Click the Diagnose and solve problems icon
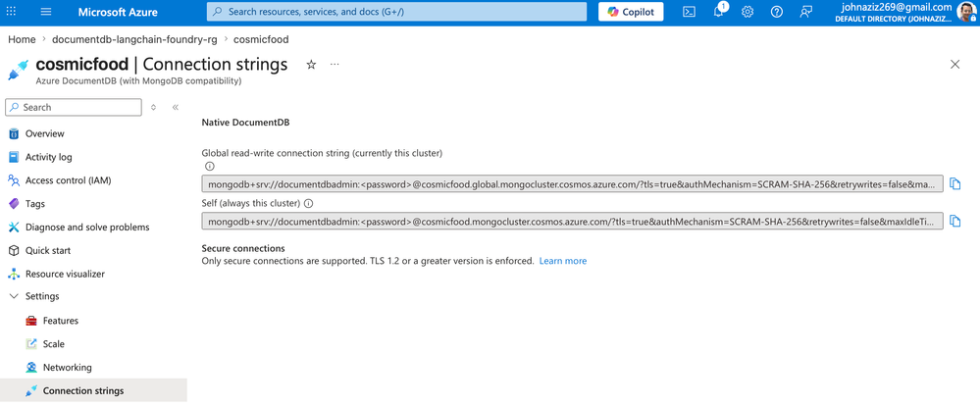This screenshot has height=406, width=980. click(14, 228)
